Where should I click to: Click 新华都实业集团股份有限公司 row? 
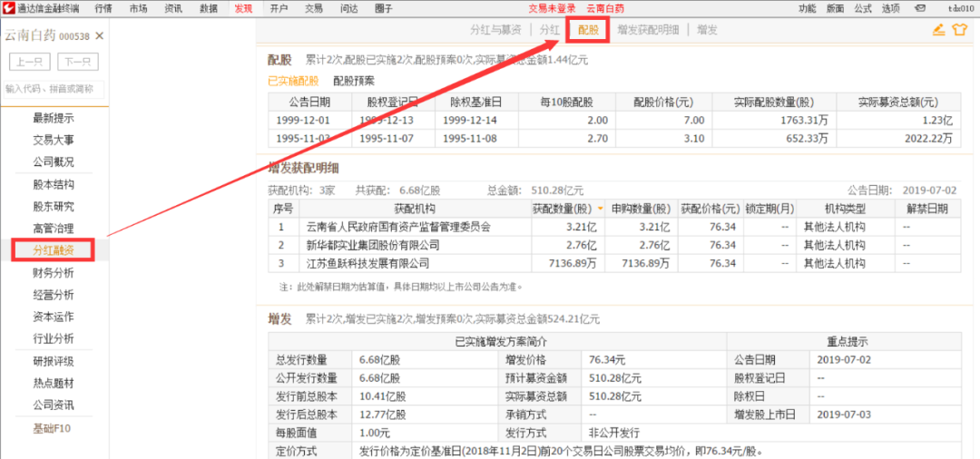[x=613, y=245]
